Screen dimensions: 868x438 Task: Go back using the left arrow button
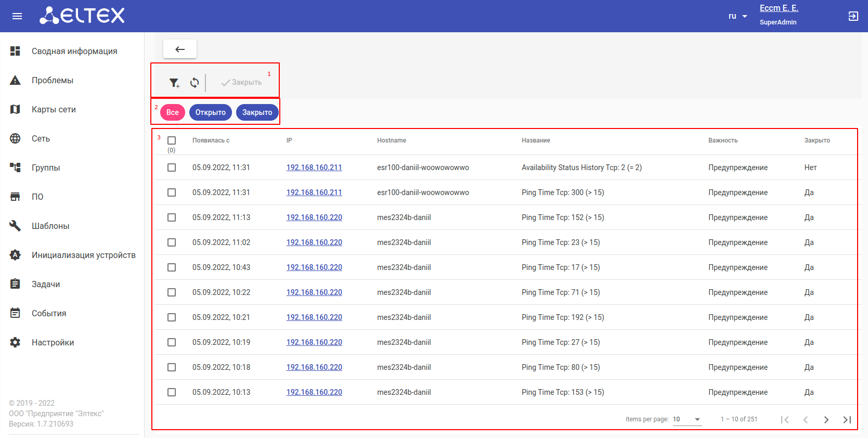[180, 49]
